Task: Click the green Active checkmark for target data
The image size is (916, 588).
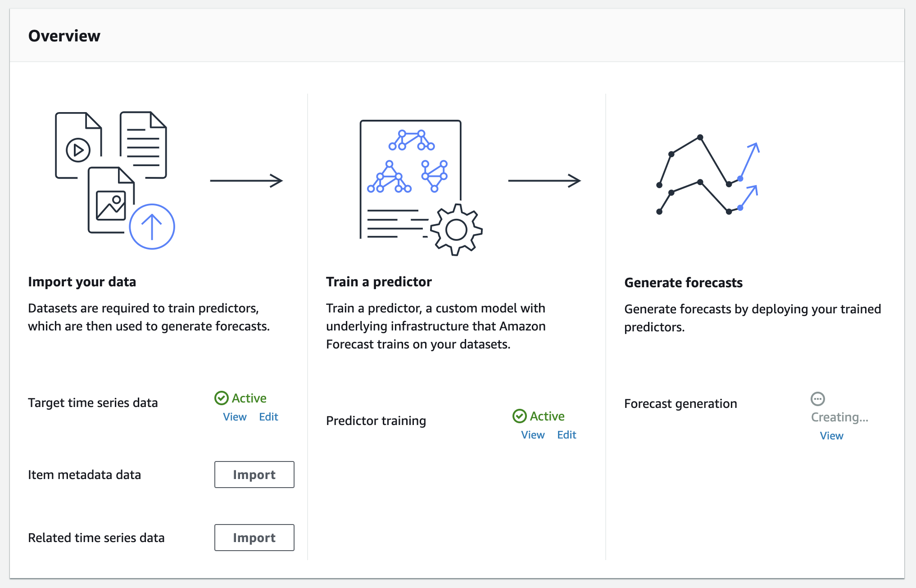Action: (221, 398)
